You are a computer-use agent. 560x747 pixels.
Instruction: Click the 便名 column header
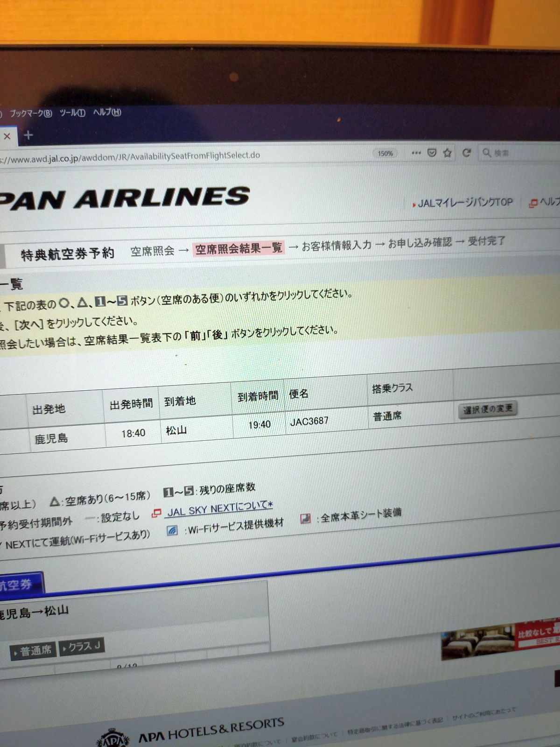(299, 395)
